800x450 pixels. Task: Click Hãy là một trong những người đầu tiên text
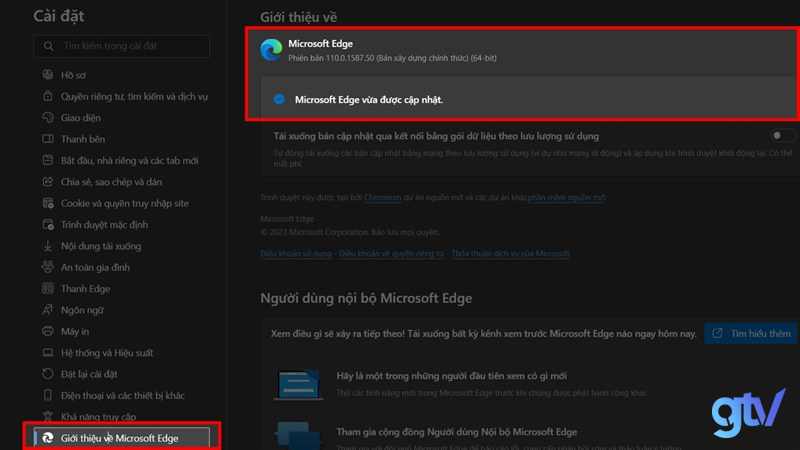(x=452, y=376)
